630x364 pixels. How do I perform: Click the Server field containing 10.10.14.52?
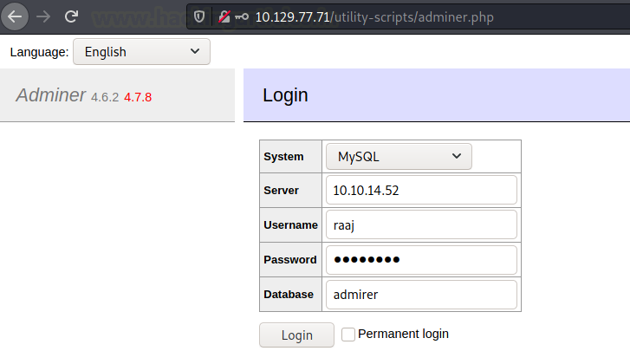pos(421,190)
